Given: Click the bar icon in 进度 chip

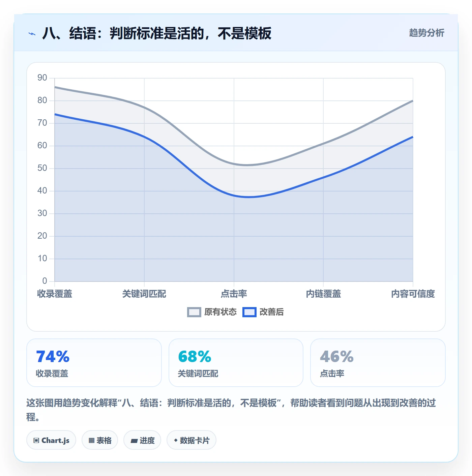Looking at the screenshot, I should click(134, 441).
